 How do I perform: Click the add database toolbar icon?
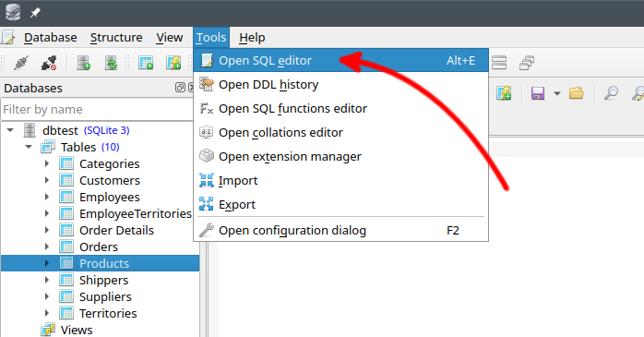(x=83, y=63)
